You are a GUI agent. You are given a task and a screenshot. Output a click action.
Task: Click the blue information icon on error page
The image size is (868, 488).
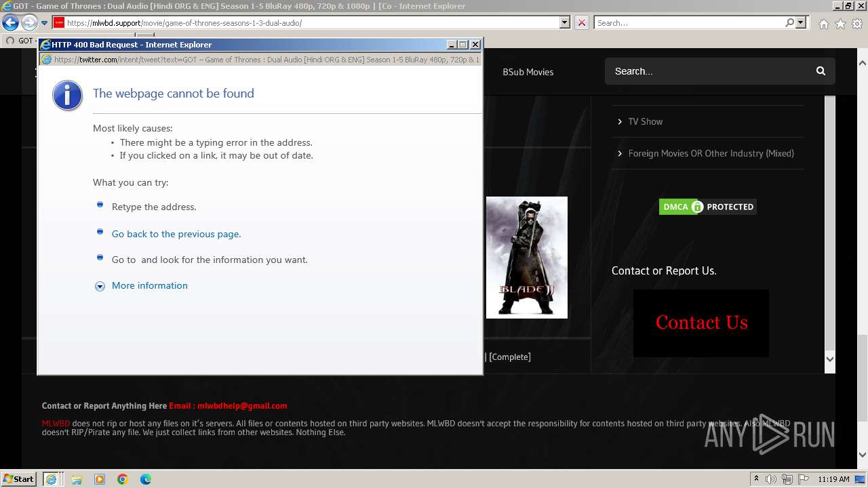tap(67, 96)
